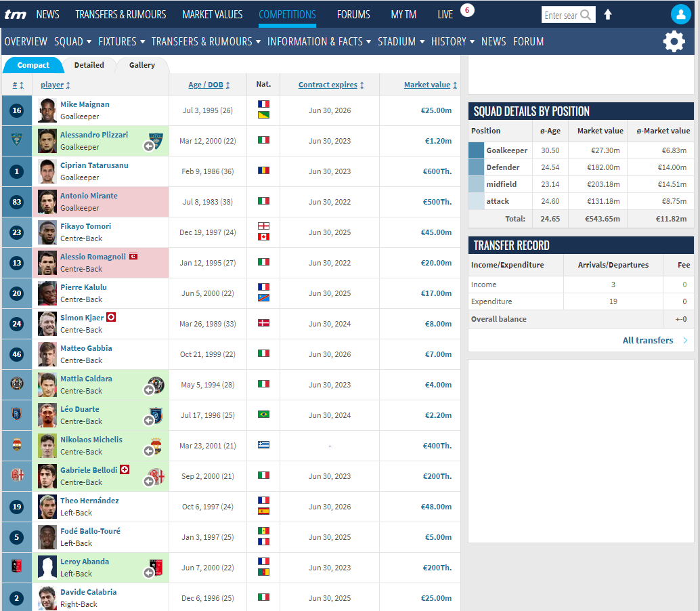The image size is (700, 611).
Task: Click the club crest beside Leroy Abanda
Action: 156,567
